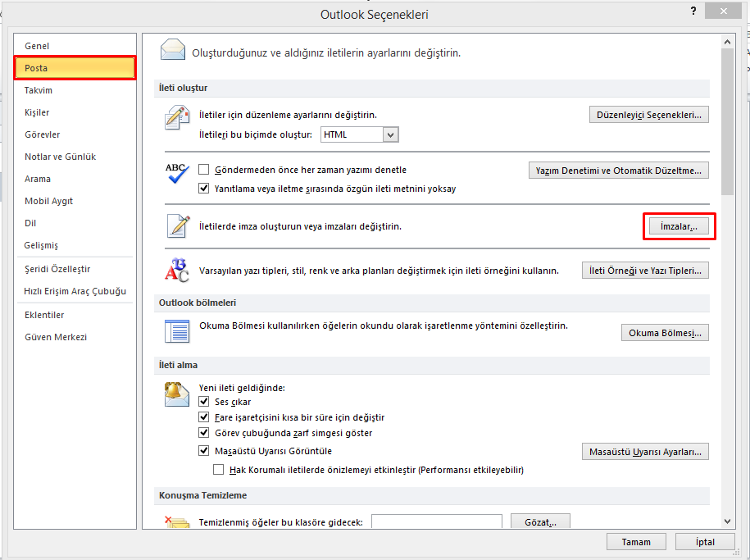Open Güven Merkezi settings
Screen dimensions: 750x560
coord(75,337)
